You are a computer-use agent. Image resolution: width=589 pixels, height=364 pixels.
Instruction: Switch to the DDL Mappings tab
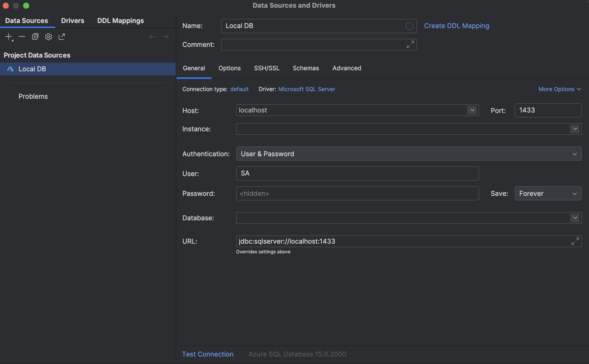(x=120, y=21)
